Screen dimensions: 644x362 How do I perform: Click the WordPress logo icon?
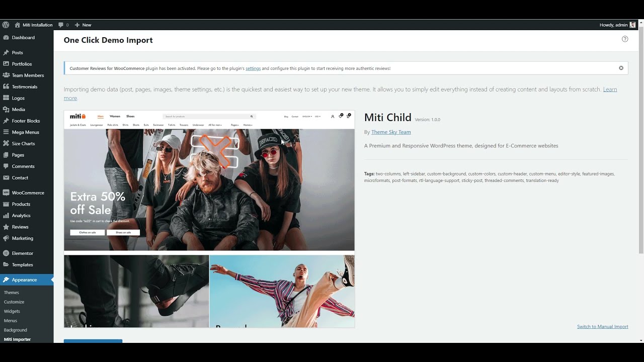(x=6, y=25)
